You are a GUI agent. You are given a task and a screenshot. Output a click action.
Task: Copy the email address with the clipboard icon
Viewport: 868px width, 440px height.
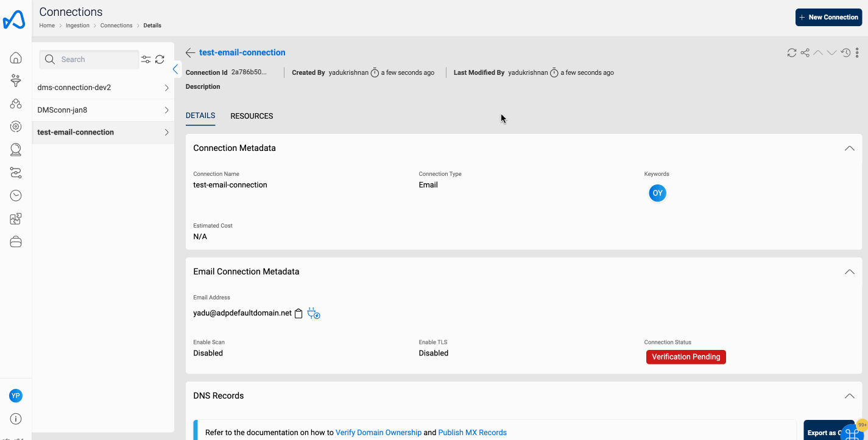(x=298, y=314)
